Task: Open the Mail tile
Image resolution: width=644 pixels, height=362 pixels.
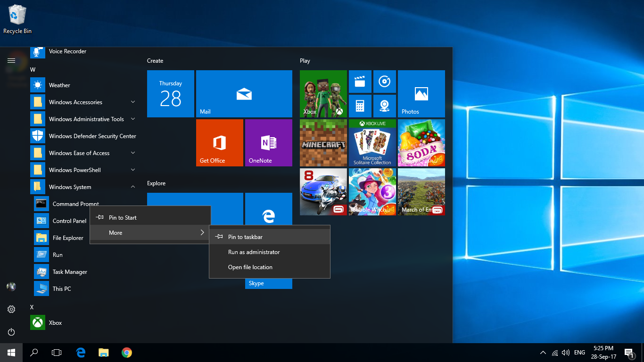Action: 244,94
